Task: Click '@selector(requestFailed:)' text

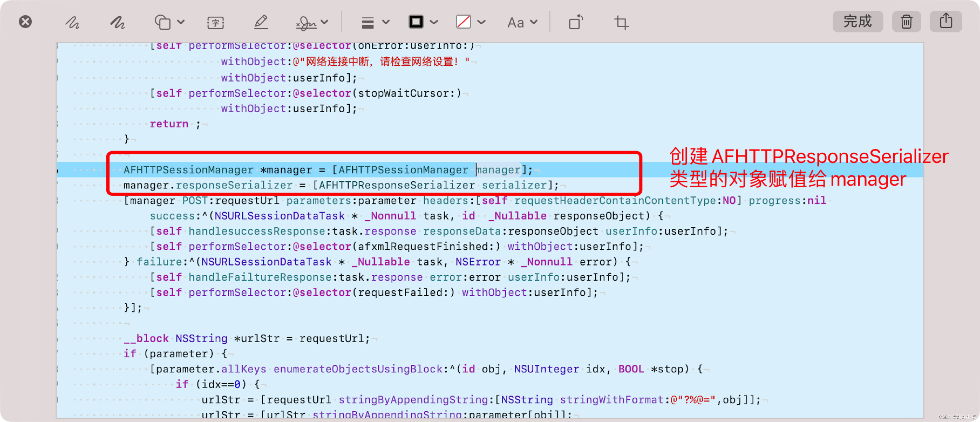Action: click(x=374, y=292)
